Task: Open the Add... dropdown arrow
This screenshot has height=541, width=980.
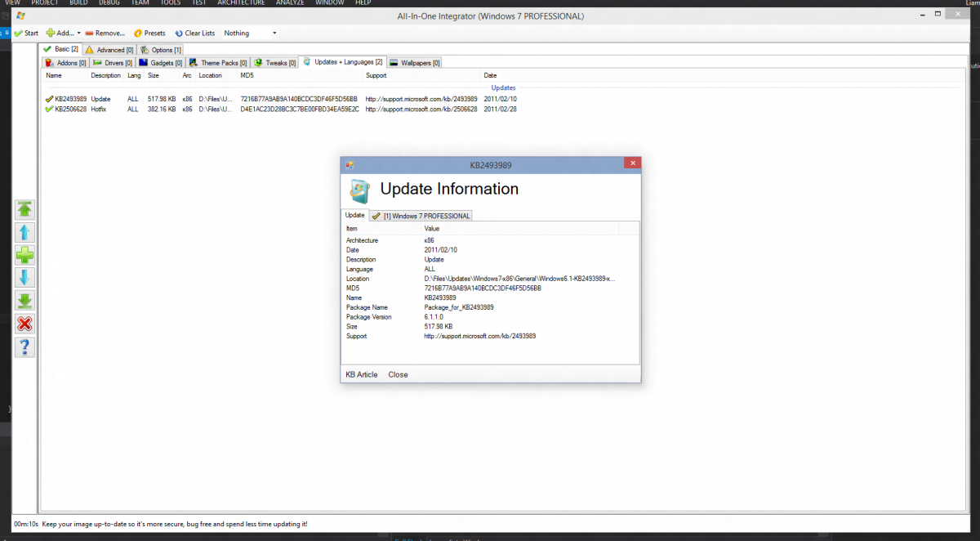Action: (79, 34)
